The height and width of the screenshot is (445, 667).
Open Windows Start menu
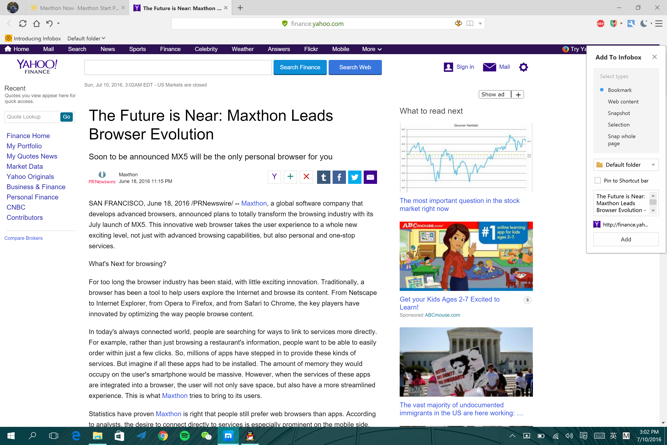11,436
